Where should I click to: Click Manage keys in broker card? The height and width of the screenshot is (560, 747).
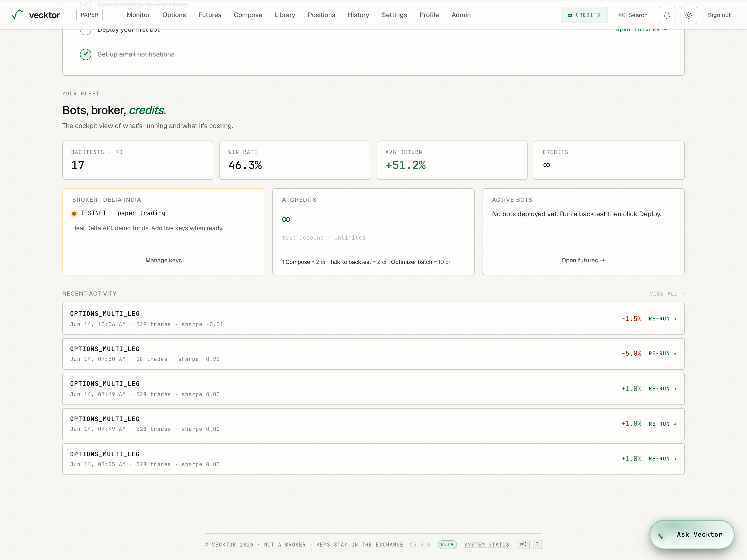[x=163, y=260]
